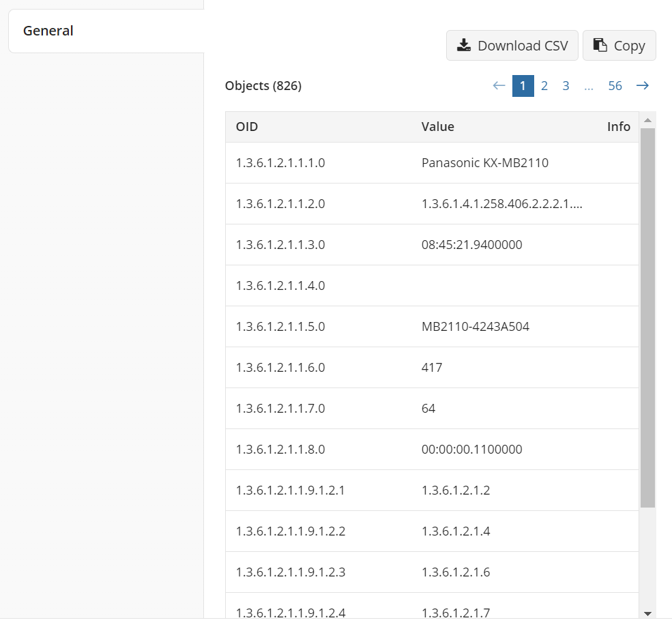Select page 2 in pagination
672x629 pixels.
click(x=544, y=86)
